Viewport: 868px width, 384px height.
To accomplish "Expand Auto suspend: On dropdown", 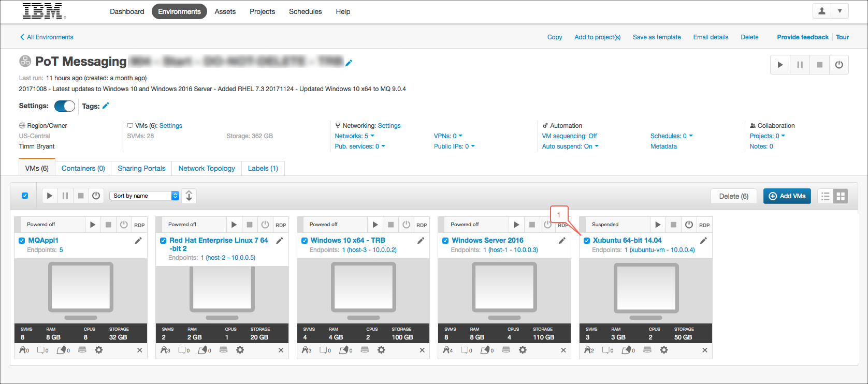I will click(570, 146).
